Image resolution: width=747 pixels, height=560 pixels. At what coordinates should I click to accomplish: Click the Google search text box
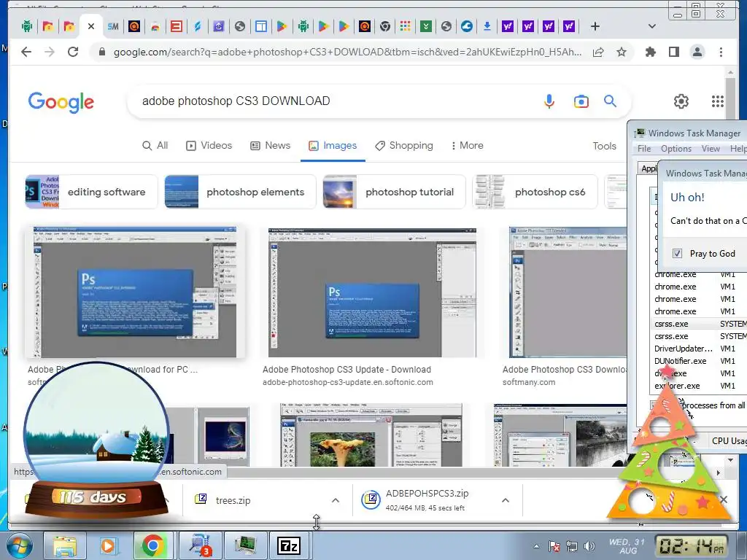click(x=333, y=101)
